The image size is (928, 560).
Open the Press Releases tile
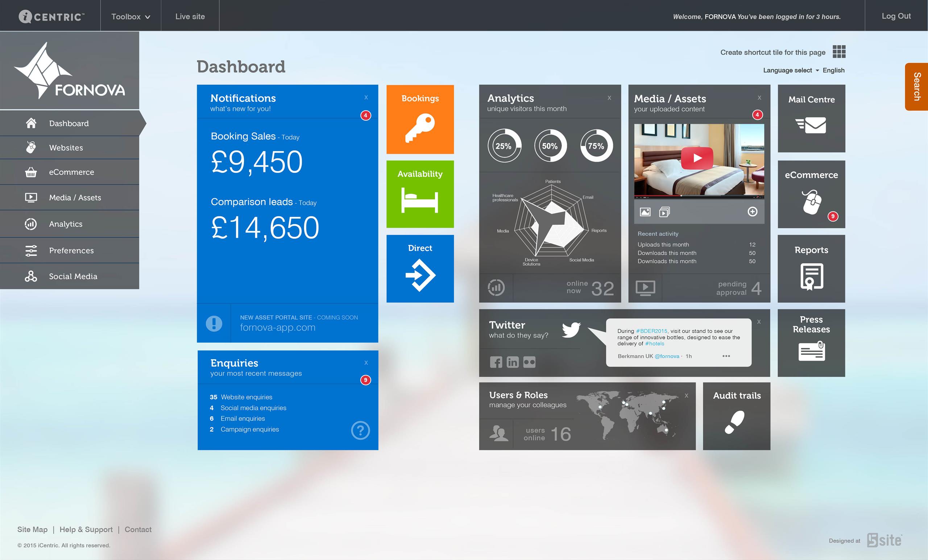click(x=811, y=343)
